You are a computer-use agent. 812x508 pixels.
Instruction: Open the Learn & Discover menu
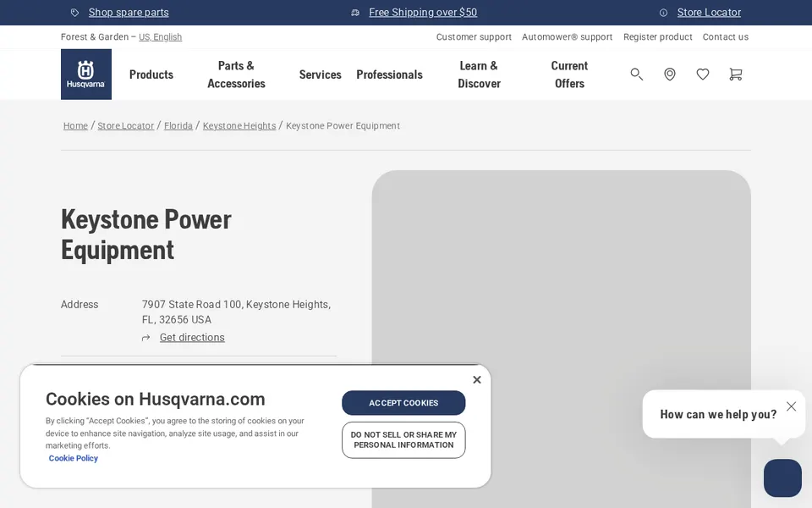click(479, 75)
